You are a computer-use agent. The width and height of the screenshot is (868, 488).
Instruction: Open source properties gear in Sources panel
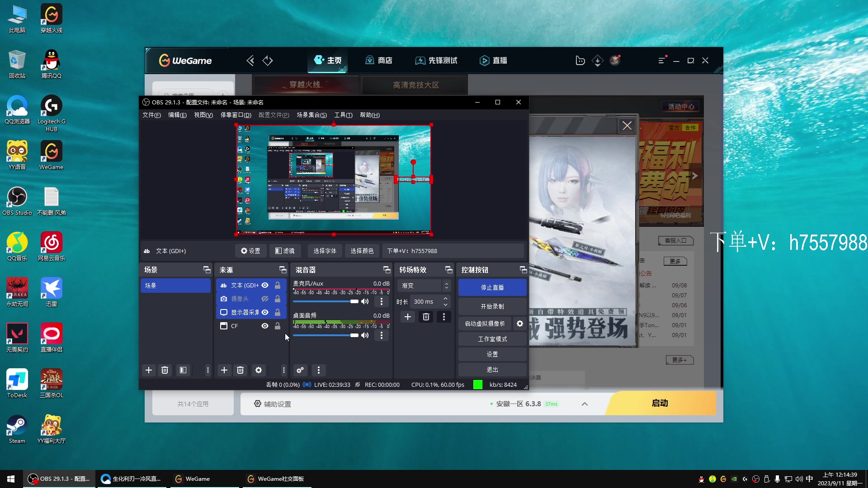click(259, 370)
